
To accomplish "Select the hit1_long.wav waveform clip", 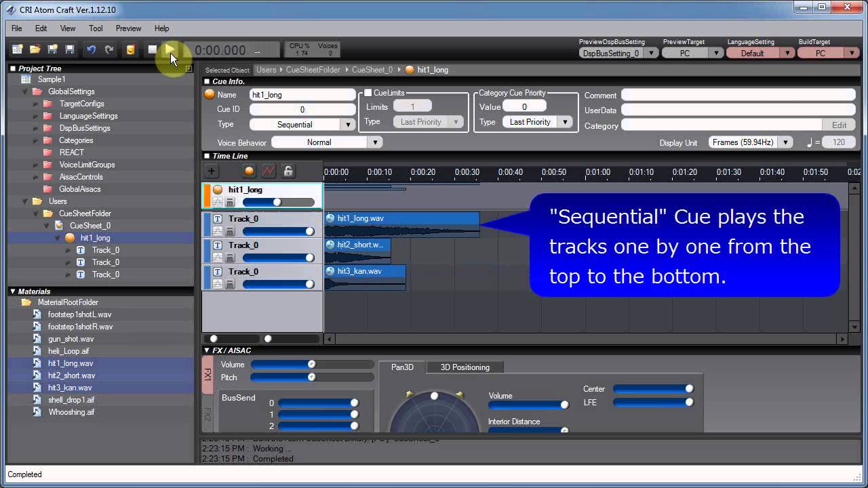I will (402, 224).
